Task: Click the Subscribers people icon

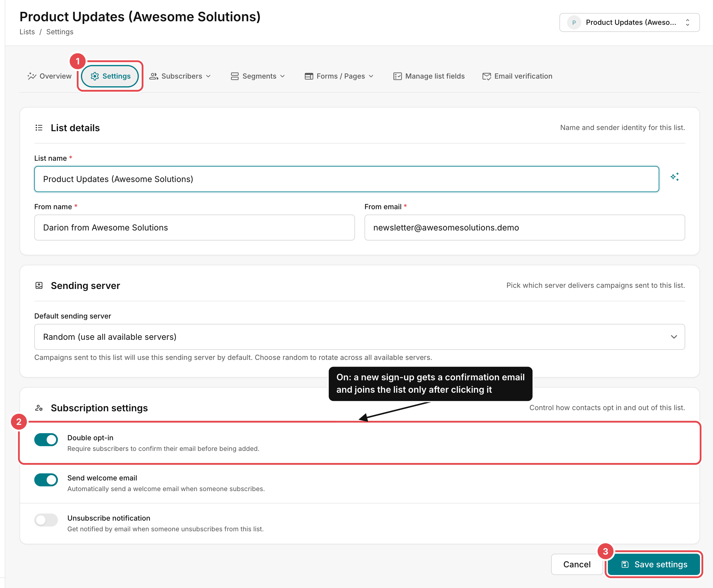Action: (154, 76)
